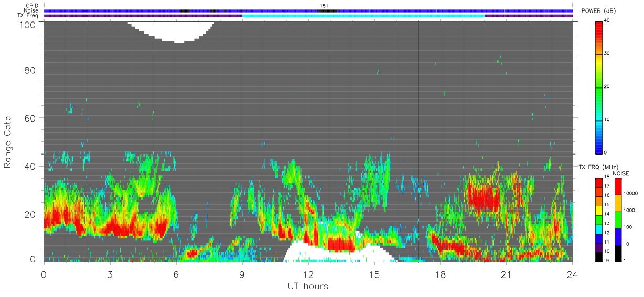Click the 3 tick on UT hours axis

(x=110, y=274)
